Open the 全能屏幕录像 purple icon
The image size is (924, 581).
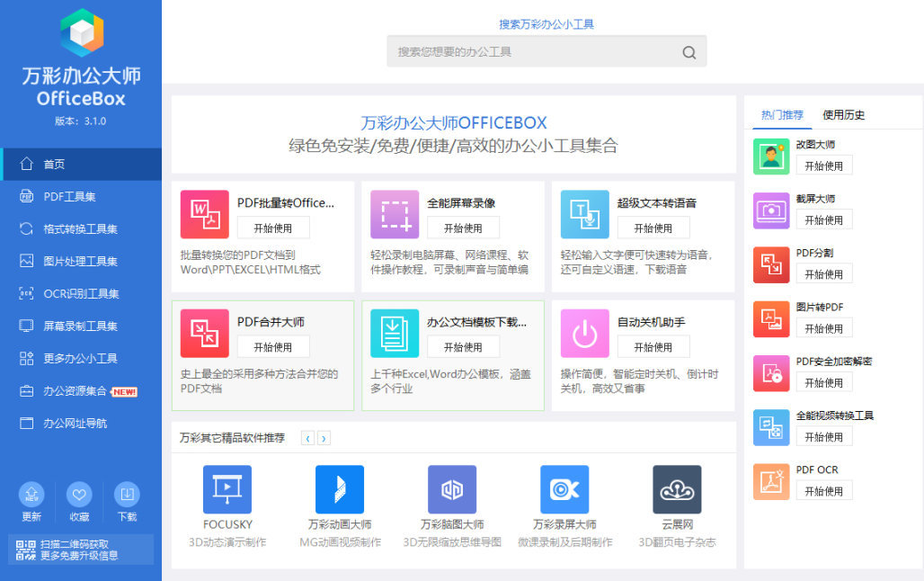tap(395, 214)
